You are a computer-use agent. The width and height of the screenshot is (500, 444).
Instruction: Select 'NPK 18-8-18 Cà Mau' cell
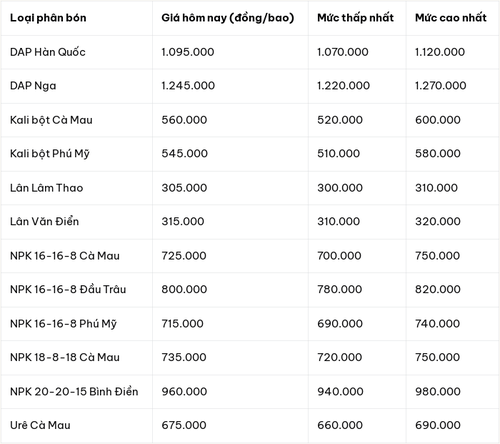tap(65, 357)
